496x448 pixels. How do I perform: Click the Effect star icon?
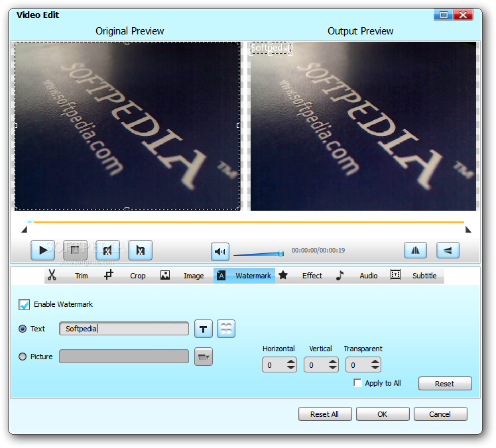(283, 275)
